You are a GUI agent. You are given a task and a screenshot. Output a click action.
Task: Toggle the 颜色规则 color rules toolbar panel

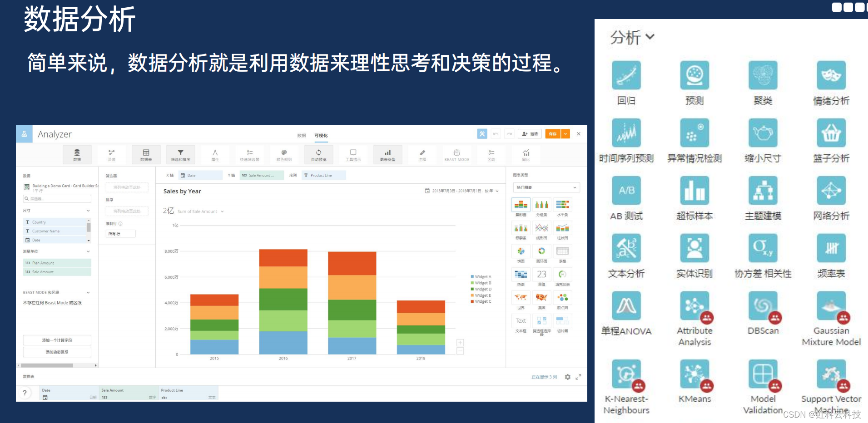pyautogui.click(x=284, y=155)
